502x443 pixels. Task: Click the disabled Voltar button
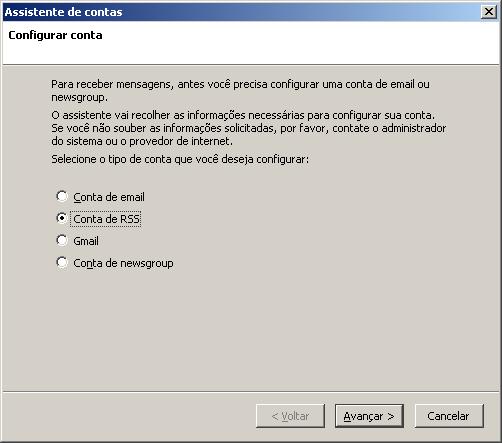point(290,416)
